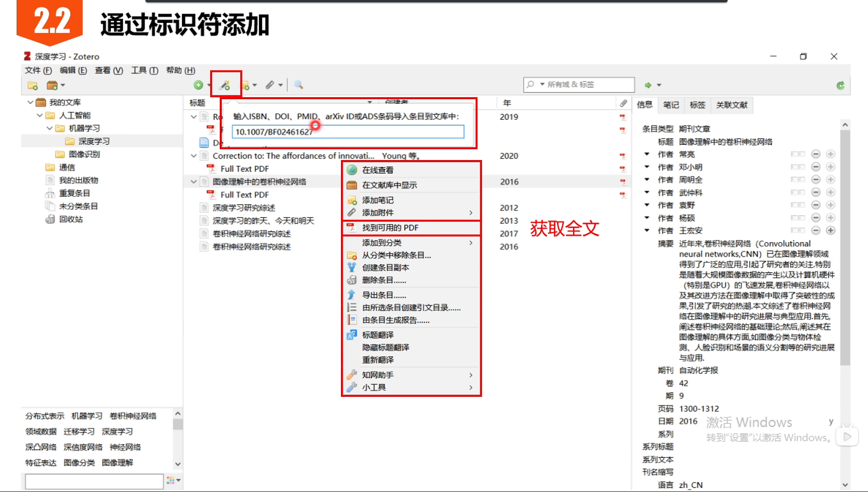Click the magic wand 'Add by identifier' icon
Viewport: 868px width, 492px height.
[224, 84]
